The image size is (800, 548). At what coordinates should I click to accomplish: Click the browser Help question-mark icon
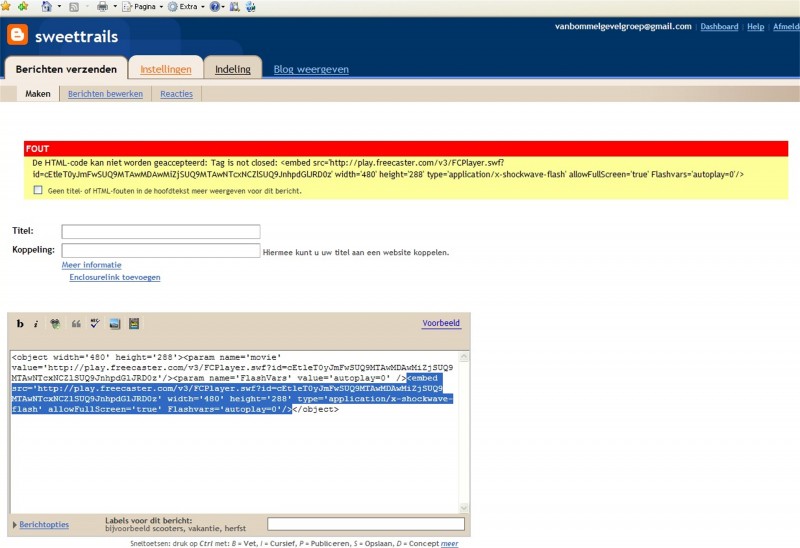(215, 7)
